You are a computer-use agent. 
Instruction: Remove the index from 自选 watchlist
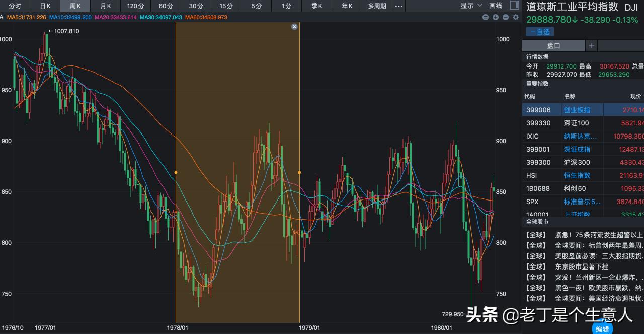[x=540, y=32]
